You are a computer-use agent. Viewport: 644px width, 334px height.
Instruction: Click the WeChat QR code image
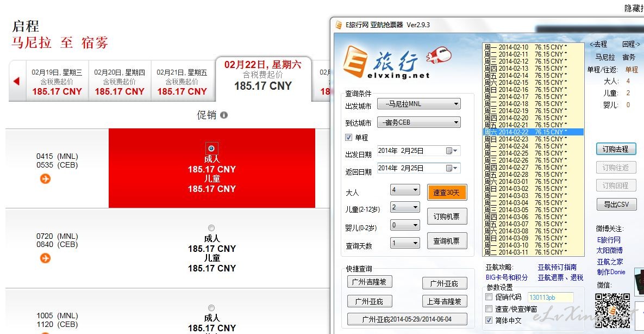tap(612, 311)
